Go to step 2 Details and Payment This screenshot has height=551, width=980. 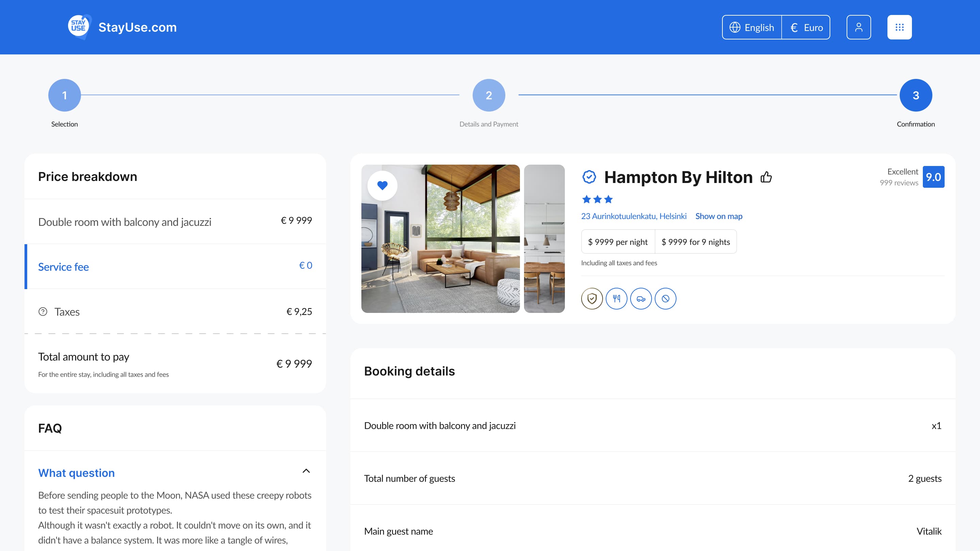click(489, 95)
